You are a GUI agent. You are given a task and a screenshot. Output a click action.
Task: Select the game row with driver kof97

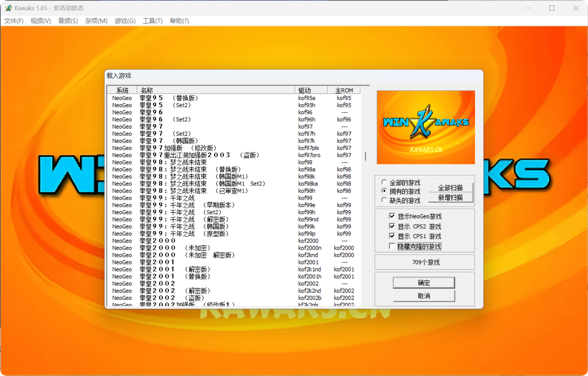coord(234,127)
